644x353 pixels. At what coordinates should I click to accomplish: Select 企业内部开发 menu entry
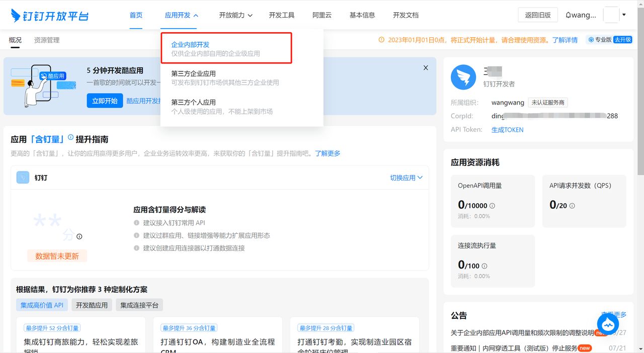(x=226, y=48)
